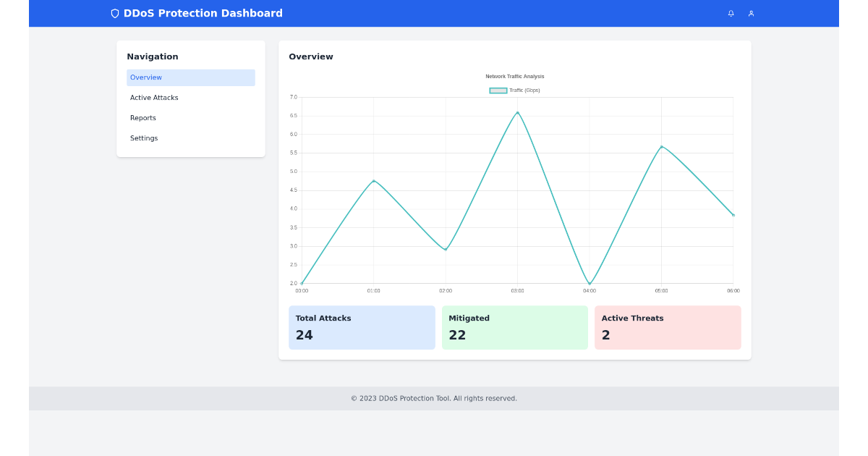The width and height of the screenshot is (868, 456).
Task: Click the 06:00 axis label on the chart
Action: [x=733, y=290]
